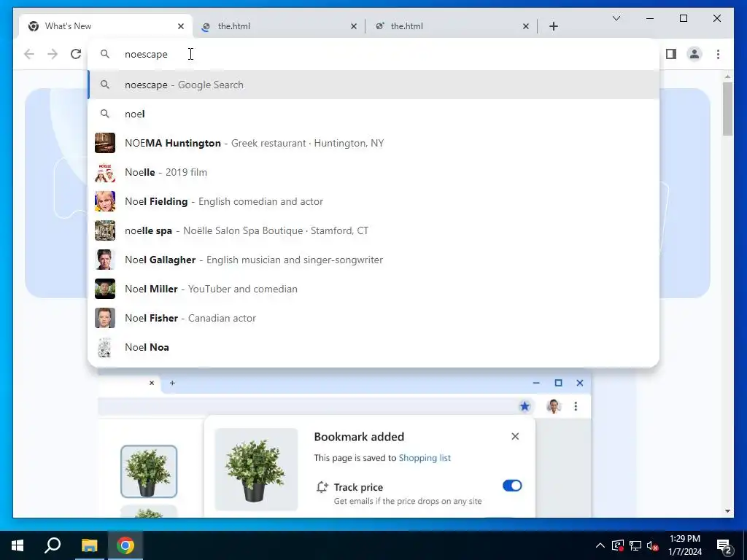Screen dimensions: 747x560
Task: Choose the Noel Miller suggestion
Action: [x=373, y=289]
